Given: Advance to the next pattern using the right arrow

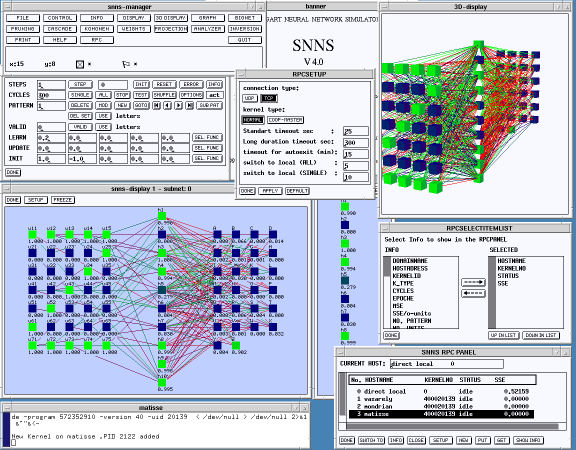Looking at the screenshot, I should [x=179, y=105].
